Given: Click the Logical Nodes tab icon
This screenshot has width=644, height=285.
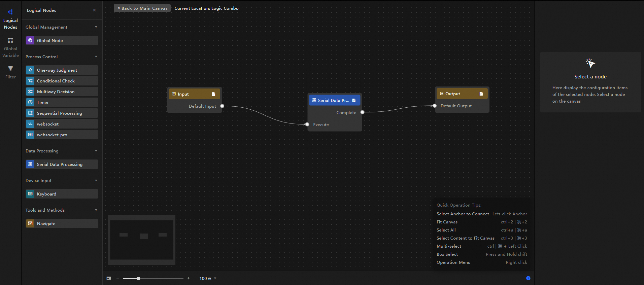Looking at the screenshot, I should click(x=10, y=12).
